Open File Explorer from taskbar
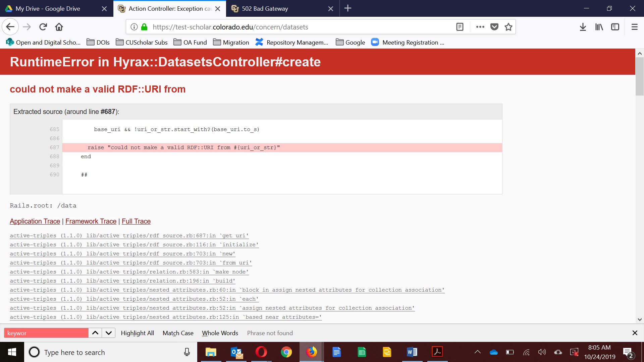Screen dimensions: 644x362 tap(211, 352)
